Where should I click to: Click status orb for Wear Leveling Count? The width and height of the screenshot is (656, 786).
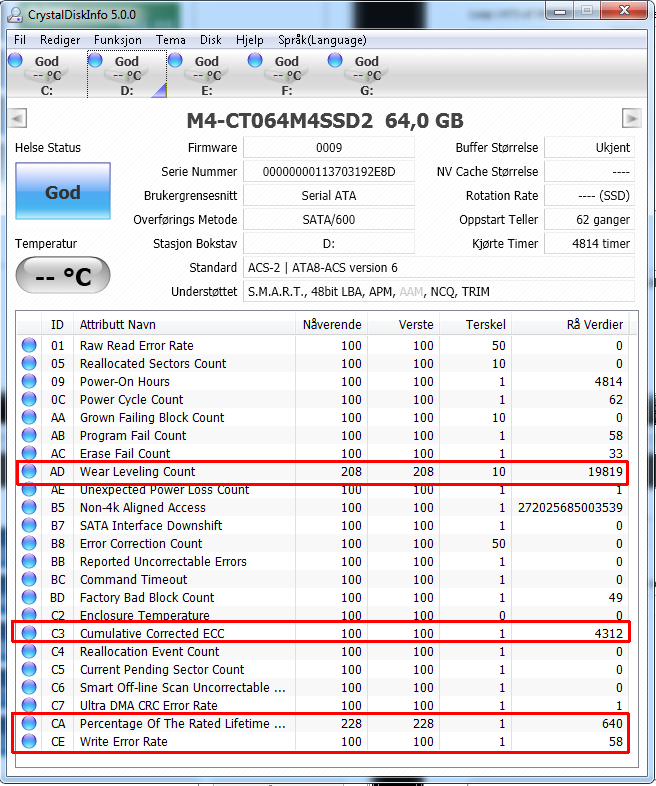(x=29, y=471)
